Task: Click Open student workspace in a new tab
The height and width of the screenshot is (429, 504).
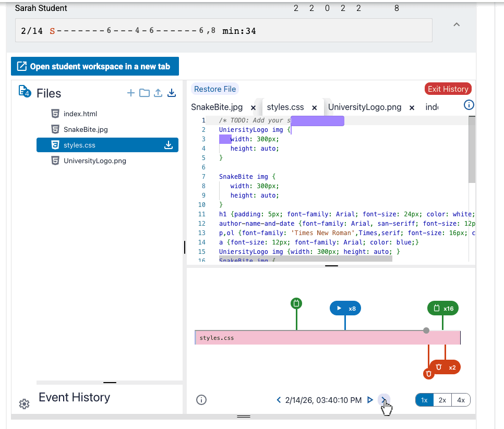Action: pos(95,66)
